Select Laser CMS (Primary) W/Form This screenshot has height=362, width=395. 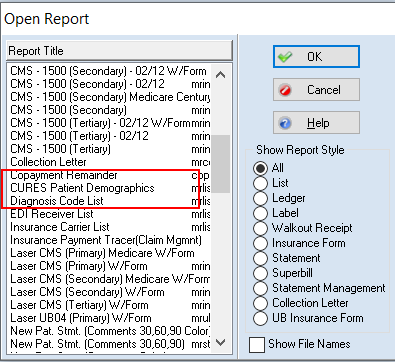click(x=110, y=266)
